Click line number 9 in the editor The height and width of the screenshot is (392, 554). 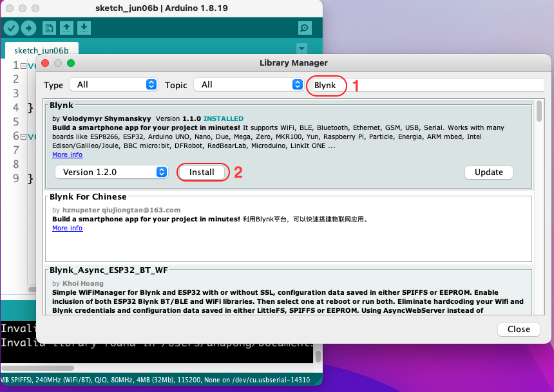coord(16,178)
